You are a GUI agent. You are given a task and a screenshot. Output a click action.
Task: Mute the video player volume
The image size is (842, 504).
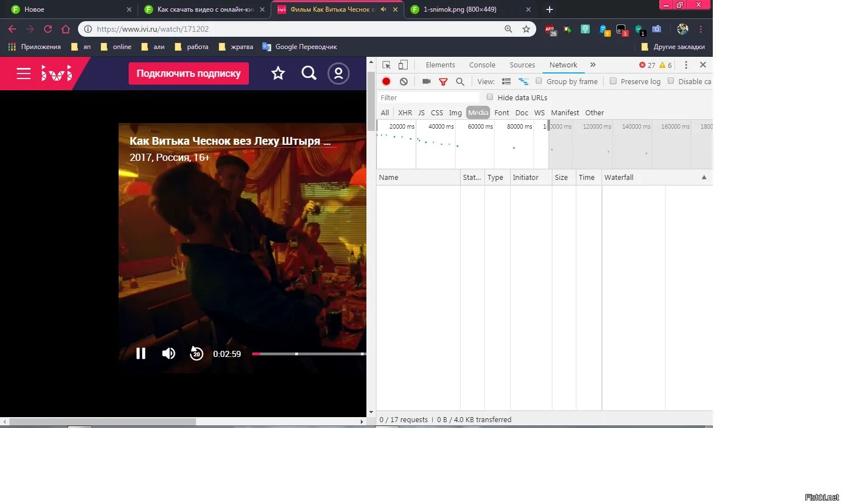point(169,354)
